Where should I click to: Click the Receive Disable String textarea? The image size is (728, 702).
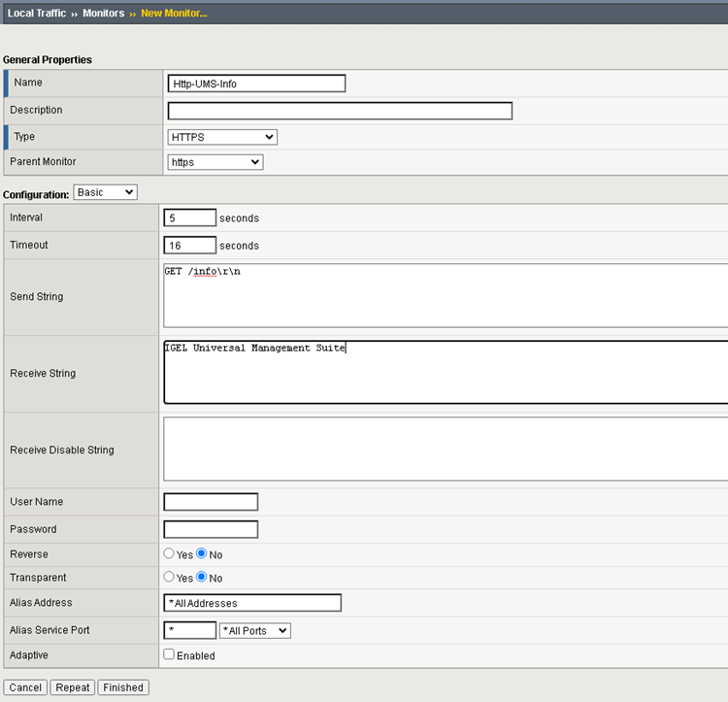pos(445,449)
